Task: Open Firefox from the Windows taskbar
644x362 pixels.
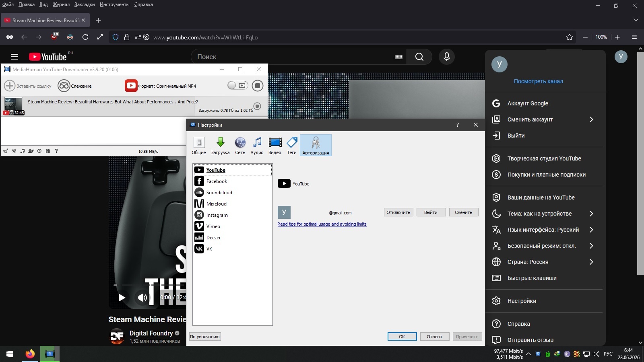Action: pos(30,354)
